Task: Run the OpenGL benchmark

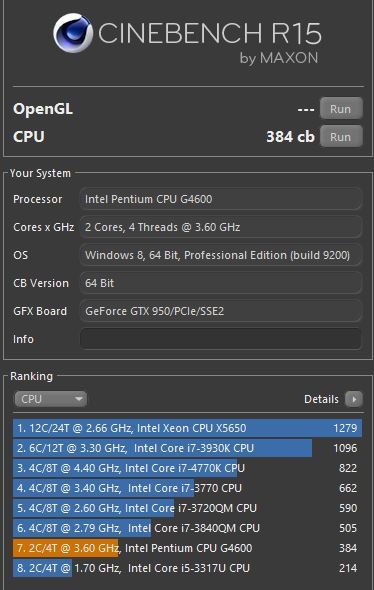Action: coord(341,109)
